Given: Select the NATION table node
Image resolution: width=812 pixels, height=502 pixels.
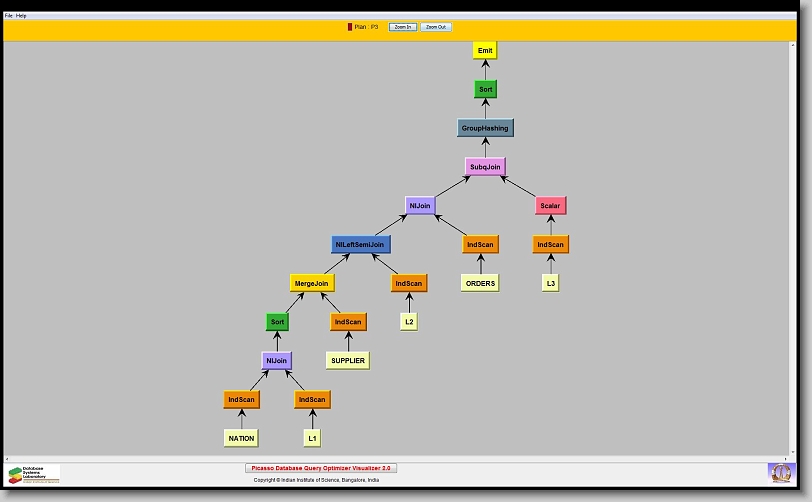Looking at the screenshot, I should 240,438.
